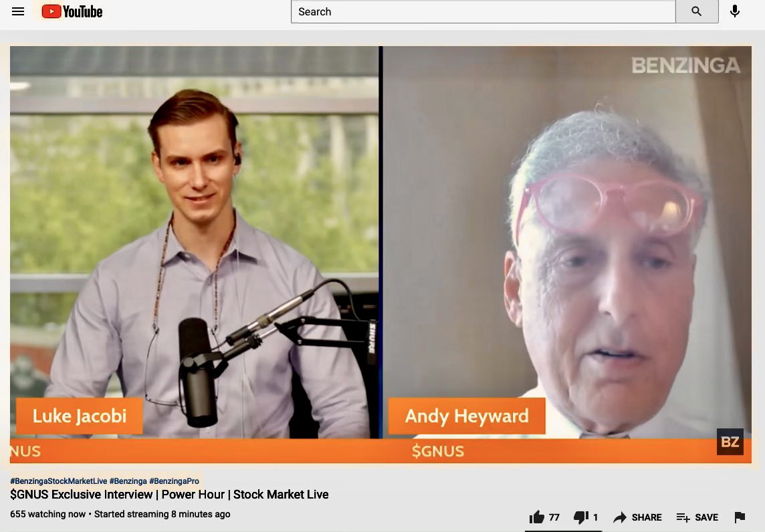Dislike the video with thumbs down
The height and width of the screenshot is (532, 765).
coord(586,517)
